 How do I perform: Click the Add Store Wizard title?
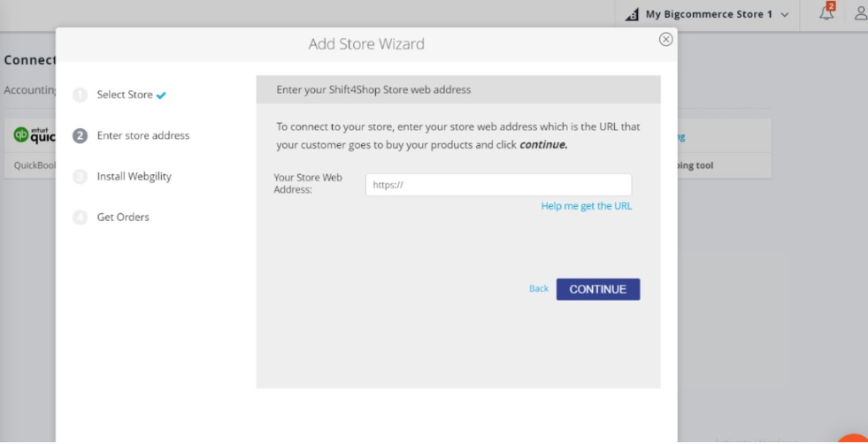point(366,43)
